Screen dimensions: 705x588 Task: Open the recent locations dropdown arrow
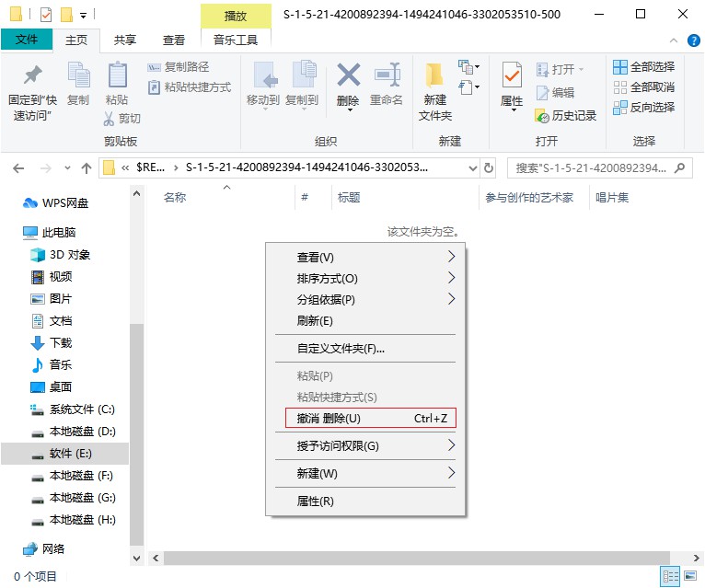(67, 168)
